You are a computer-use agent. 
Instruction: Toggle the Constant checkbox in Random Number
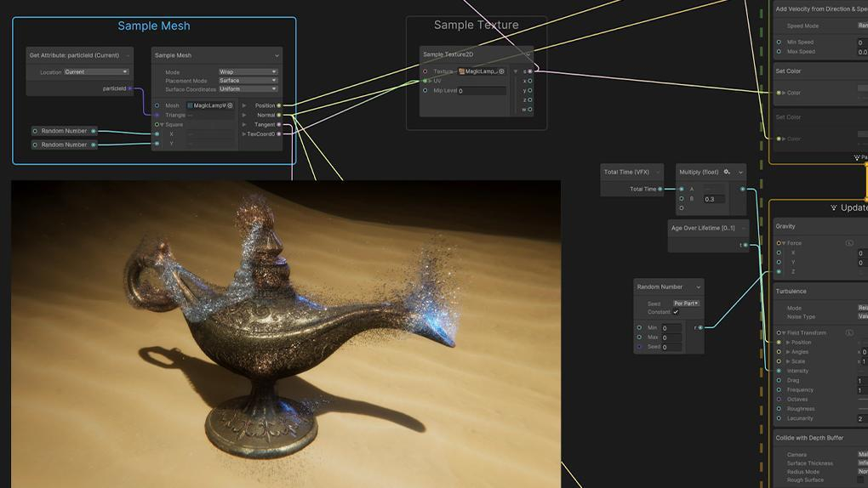[676, 312]
